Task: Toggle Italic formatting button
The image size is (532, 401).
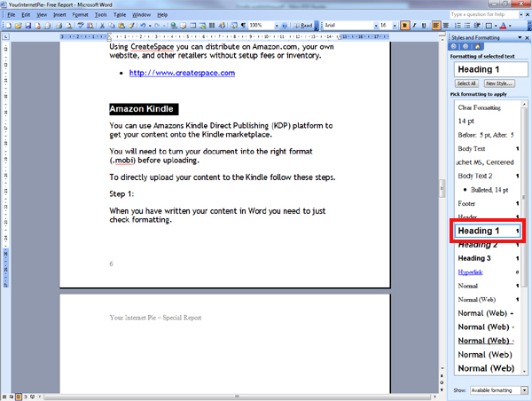Action: pyautogui.click(x=414, y=26)
